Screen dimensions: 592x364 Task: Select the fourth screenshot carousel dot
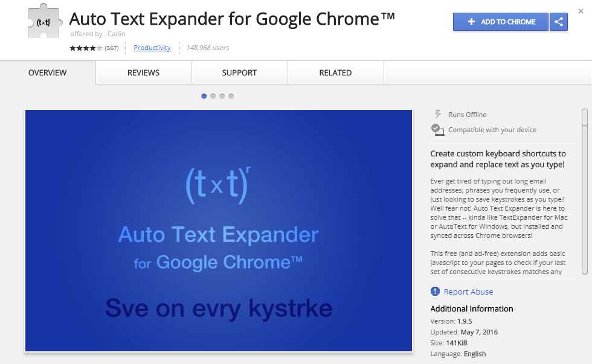point(231,96)
